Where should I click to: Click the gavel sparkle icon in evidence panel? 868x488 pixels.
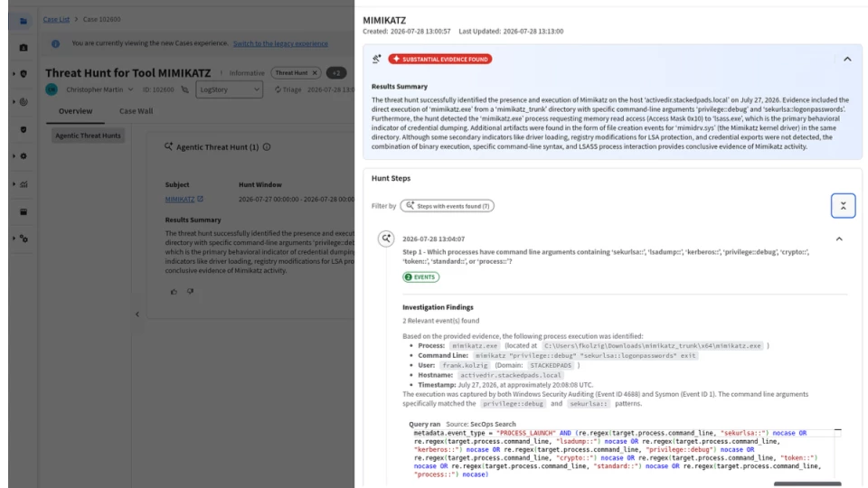376,60
